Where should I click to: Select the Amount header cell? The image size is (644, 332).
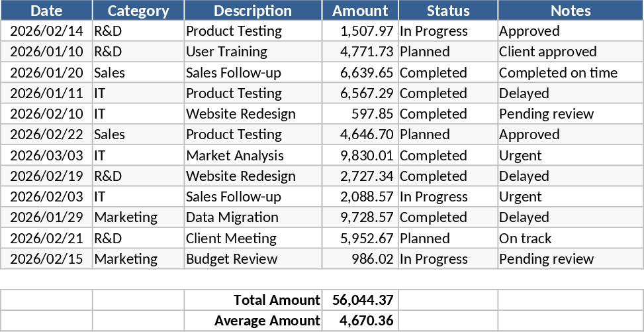(x=360, y=11)
